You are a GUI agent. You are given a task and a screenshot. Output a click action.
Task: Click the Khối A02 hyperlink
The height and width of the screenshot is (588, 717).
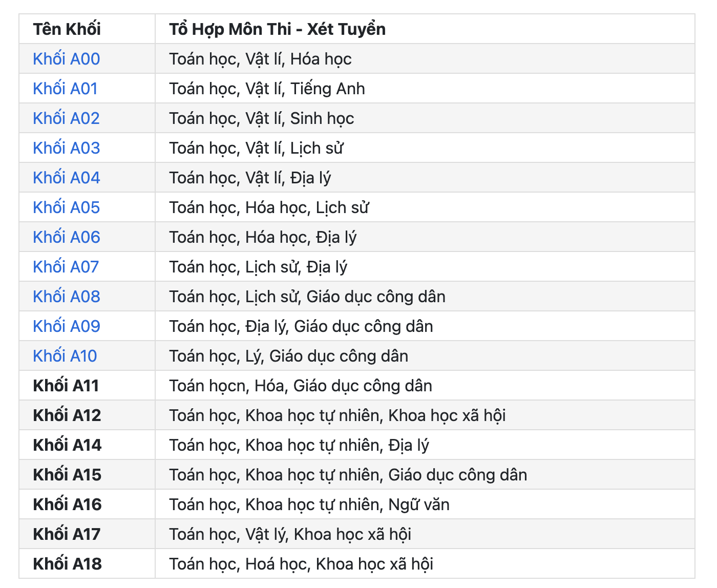click(x=66, y=118)
